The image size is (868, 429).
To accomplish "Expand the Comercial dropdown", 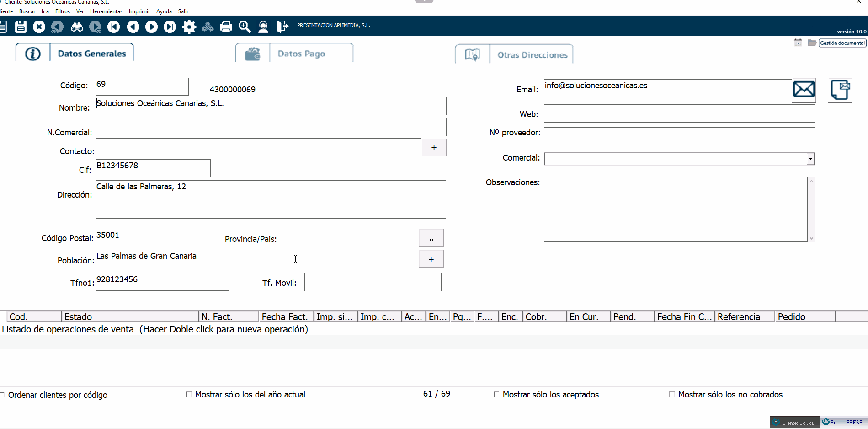I will [x=810, y=159].
